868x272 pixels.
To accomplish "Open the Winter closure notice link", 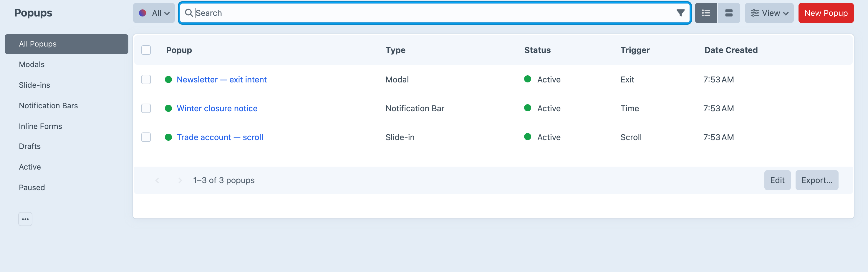I will pyautogui.click(x=217, y=109).
